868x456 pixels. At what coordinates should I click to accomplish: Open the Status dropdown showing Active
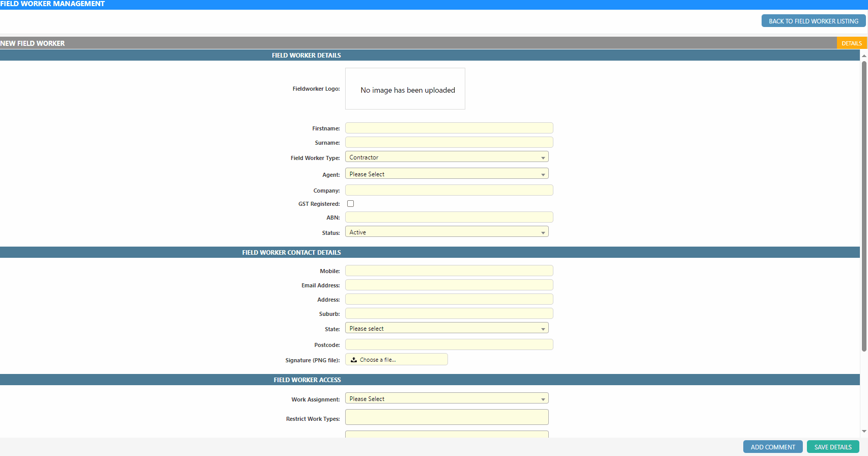447,232
